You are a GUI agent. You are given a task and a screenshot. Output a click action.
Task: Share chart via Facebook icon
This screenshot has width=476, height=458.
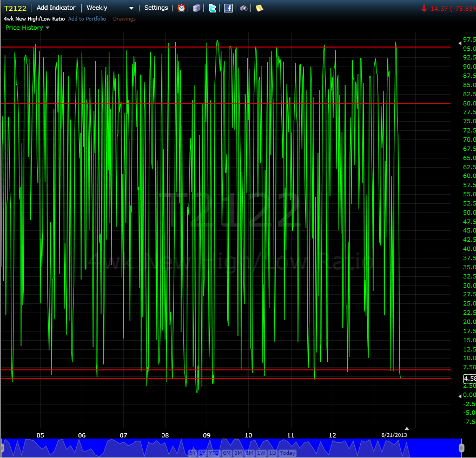pyautogui.click(x=228, y=8)
